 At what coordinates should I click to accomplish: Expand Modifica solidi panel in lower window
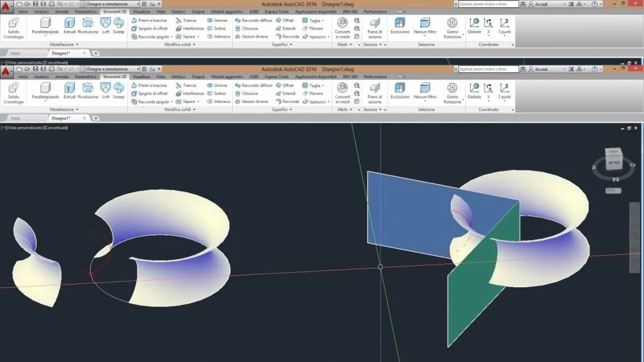pyautogui.click(x=180, y=110)
